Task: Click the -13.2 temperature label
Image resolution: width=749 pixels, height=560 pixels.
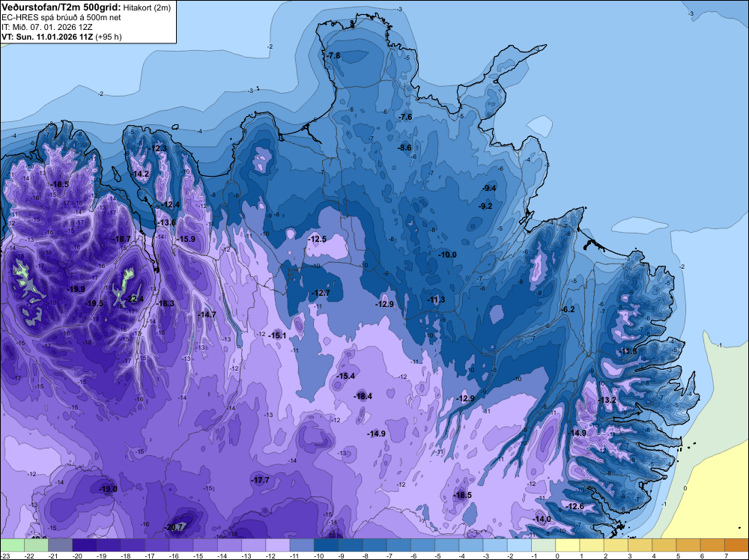Action: [607, 400]
